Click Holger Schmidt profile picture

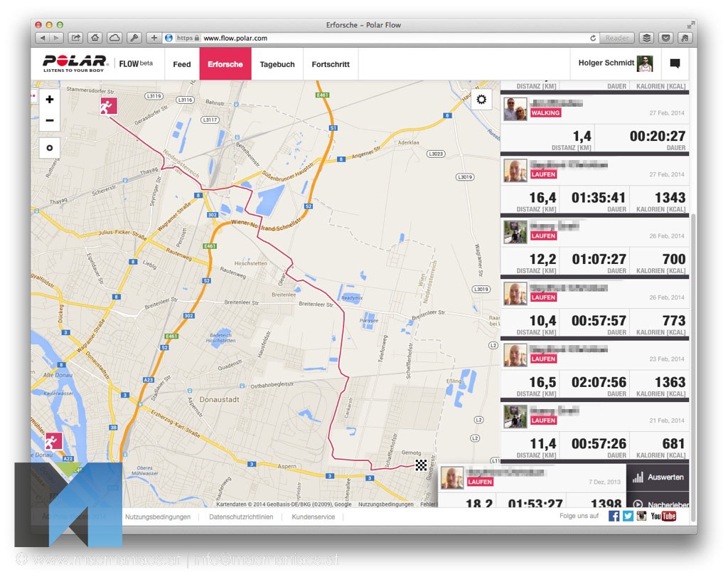(x=645, y=63)
